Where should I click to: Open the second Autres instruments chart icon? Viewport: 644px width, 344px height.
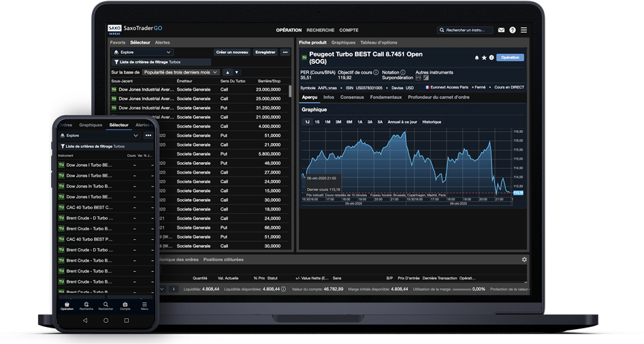coord(426,78)
